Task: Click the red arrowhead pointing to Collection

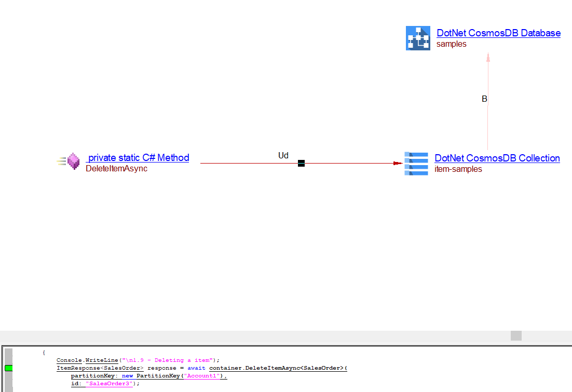Action: [x=398, y=163]
